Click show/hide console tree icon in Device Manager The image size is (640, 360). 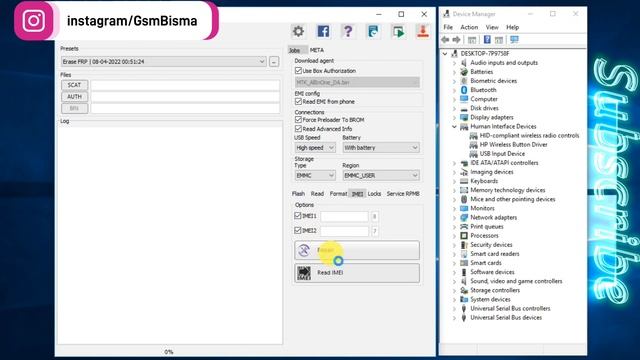pos(472,40)
